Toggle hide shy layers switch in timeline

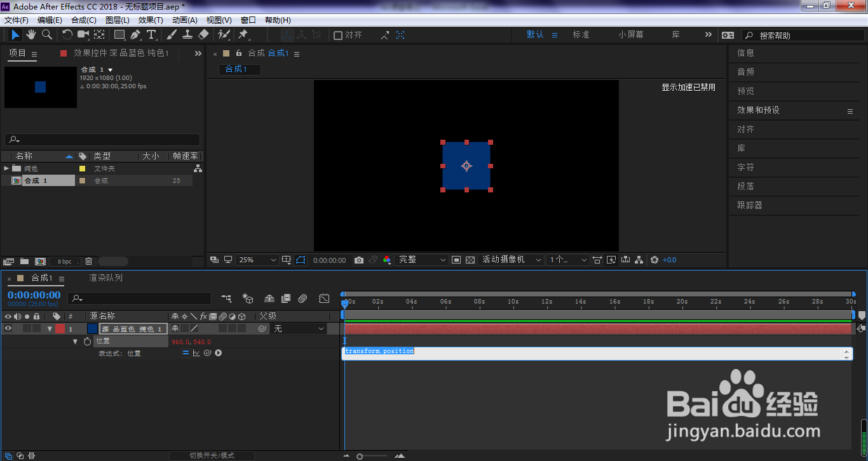pos(269,298)
